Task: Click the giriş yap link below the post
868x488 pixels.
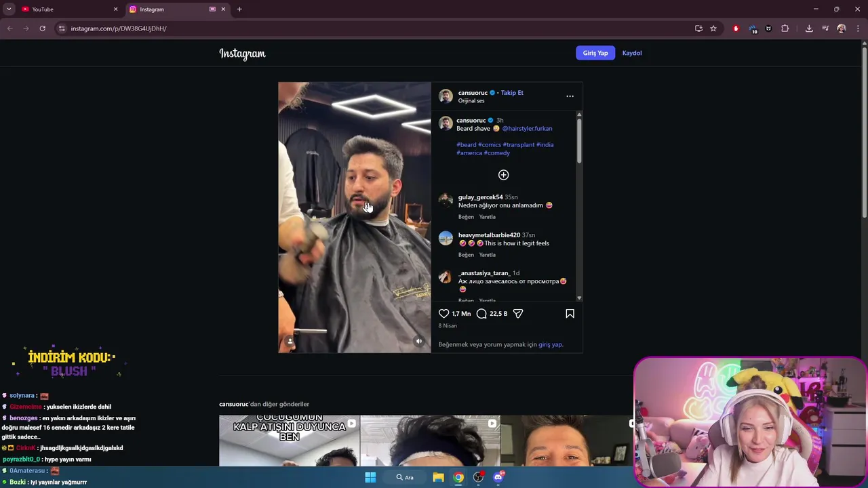Action: (x=550, y=344)
